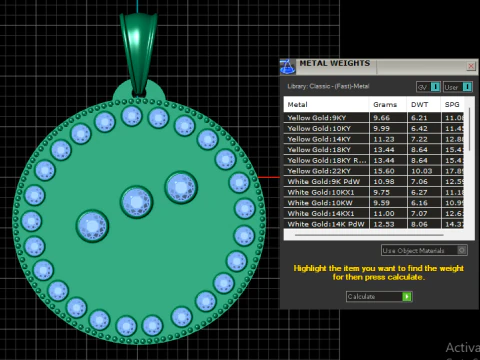The width and height of the screenshot is (480, 360).
Task: Click the Metal column header
Action: pos(326,104)
